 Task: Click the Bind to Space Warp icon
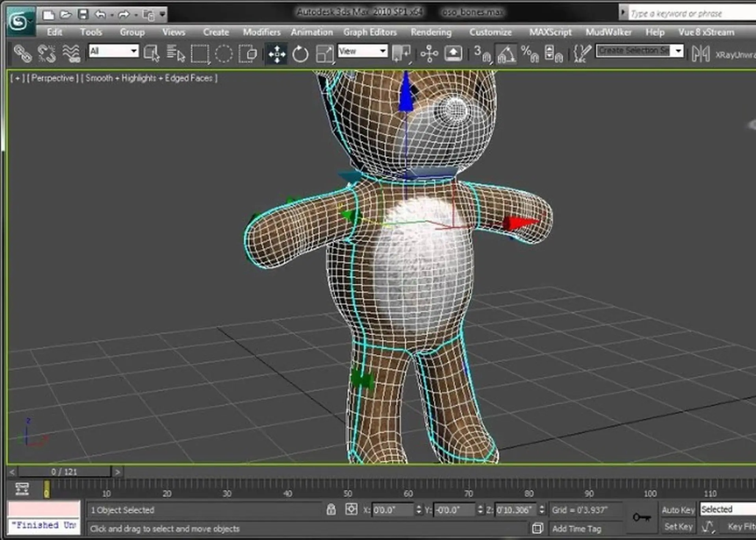(x=71, y=54)
